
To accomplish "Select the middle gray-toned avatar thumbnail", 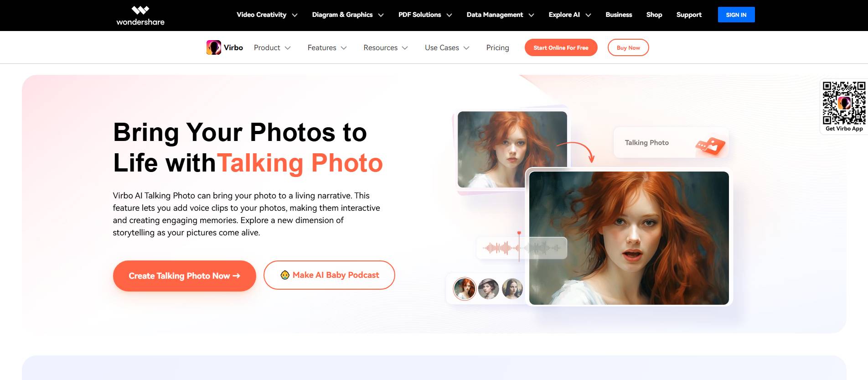I will 489,289.
